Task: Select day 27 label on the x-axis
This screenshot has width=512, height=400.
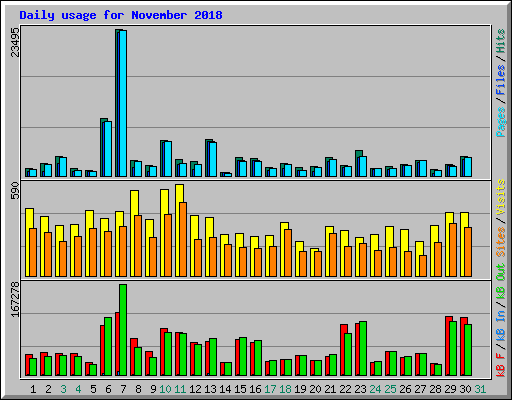Action: pos(420,389)
